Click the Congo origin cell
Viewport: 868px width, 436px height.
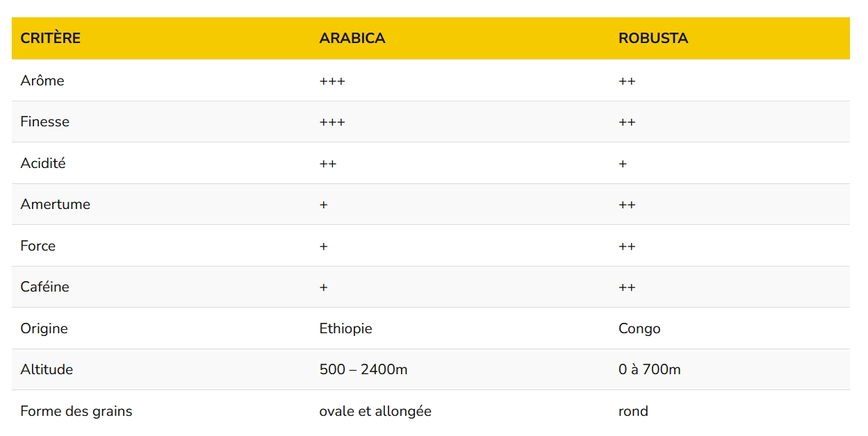coord(639,328)
